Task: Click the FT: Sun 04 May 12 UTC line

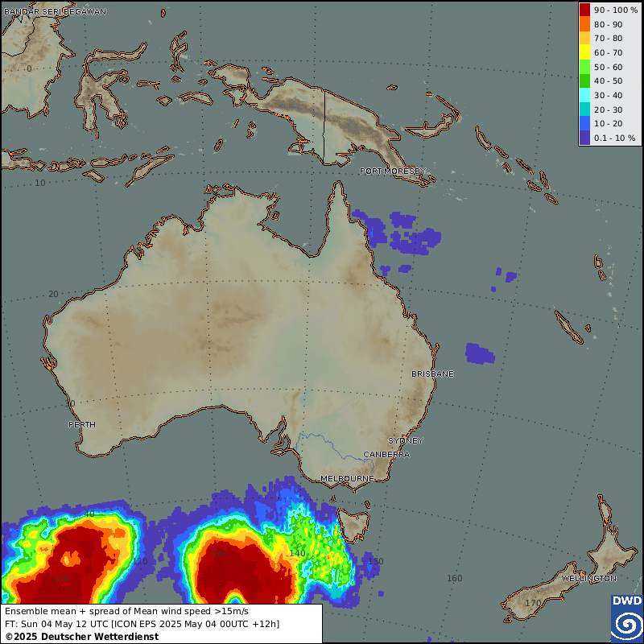Action: coord(142,624)
